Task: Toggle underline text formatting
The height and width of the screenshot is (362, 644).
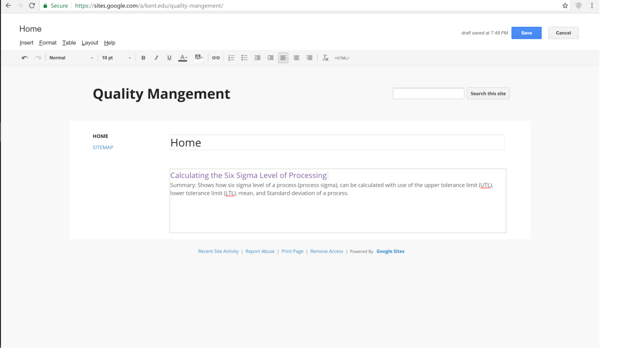Action: pyautogui.click(x=169, y=58)
